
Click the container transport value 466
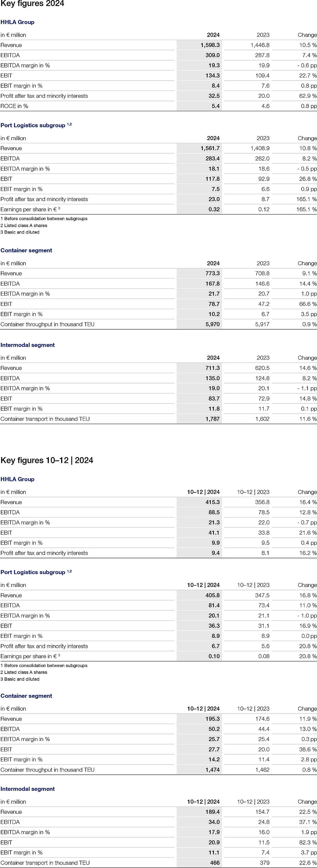tap(215, 863)
